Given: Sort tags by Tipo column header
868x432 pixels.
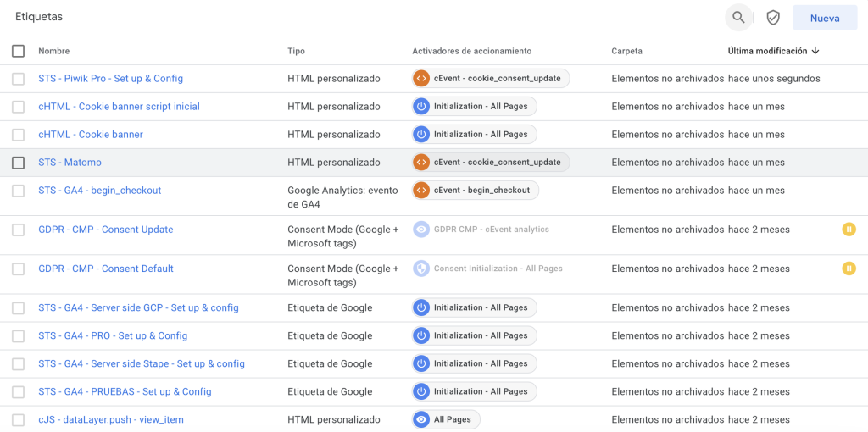Looking at the screenshot, I should click(x=296, y=51).
